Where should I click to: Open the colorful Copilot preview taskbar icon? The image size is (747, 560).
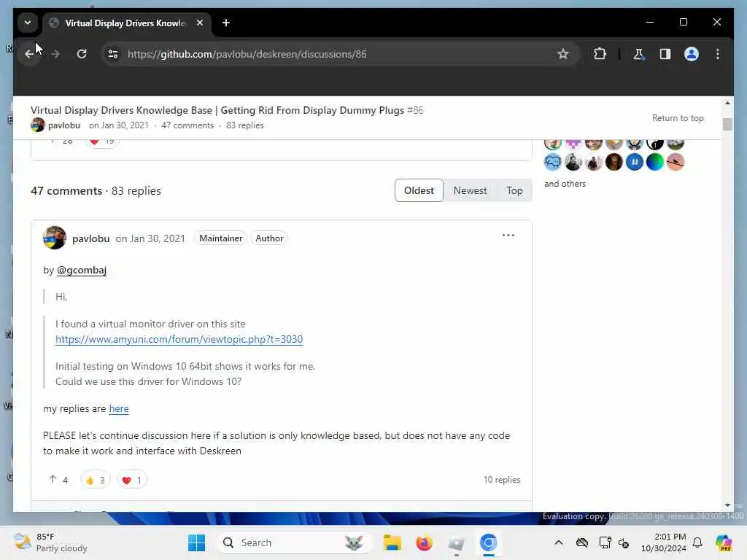click(724, 542)
